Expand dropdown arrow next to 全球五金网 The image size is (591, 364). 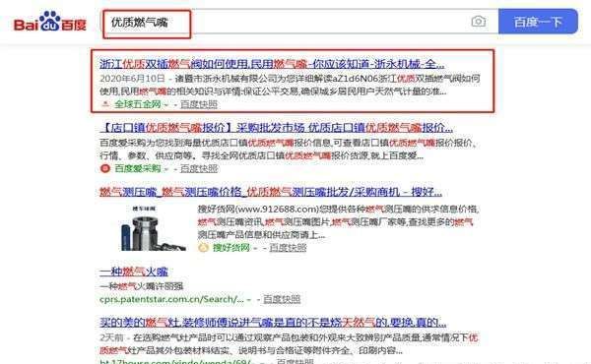(x=165, y=105)
